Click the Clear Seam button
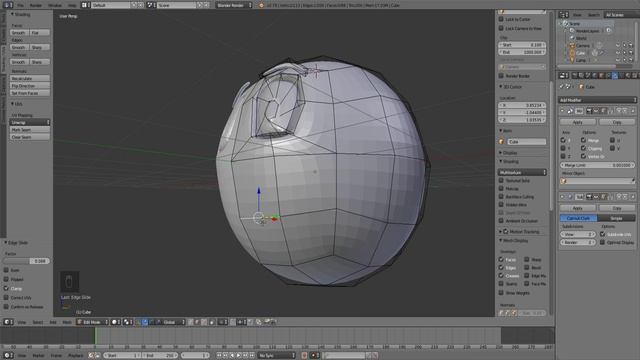This screenshot has height=360, width=640. point(30,137)
